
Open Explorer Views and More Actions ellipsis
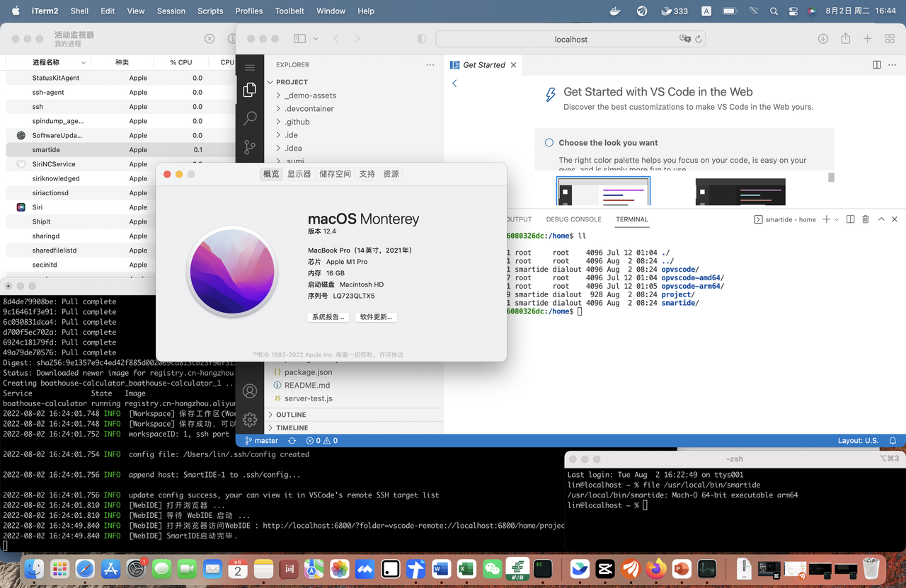(x=430, y=64)
